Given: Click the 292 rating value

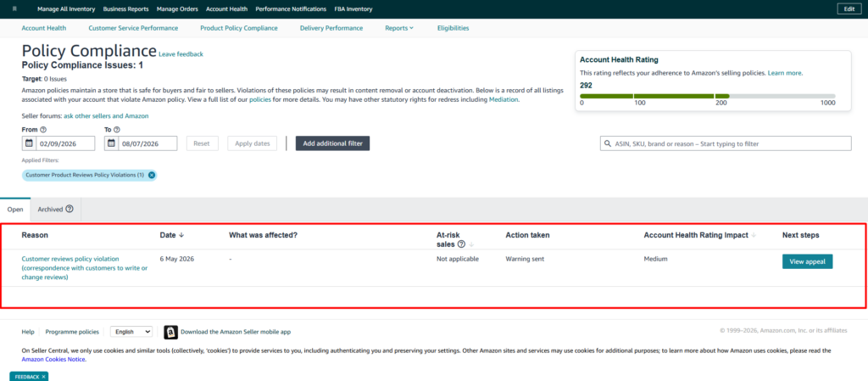Looking at the screenshot, I should pyautogui.click(x=586, y=86).
